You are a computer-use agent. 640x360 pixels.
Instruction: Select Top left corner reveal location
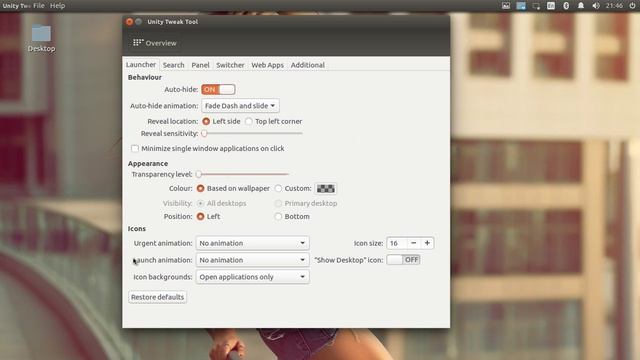249,121
